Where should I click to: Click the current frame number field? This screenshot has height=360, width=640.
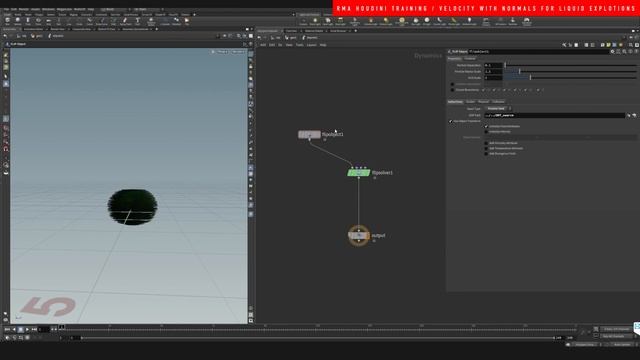pos(44,329)
